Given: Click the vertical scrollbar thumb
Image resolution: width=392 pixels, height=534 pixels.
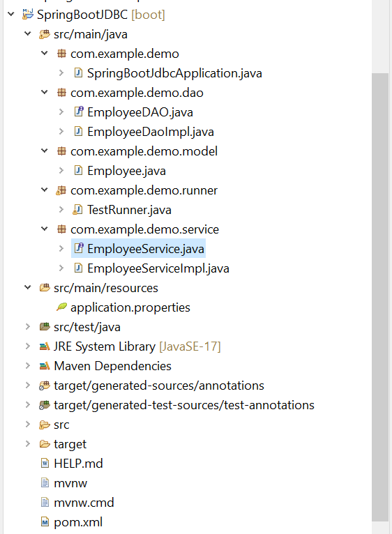Looking at the screenshot, I should pos(380,297).
